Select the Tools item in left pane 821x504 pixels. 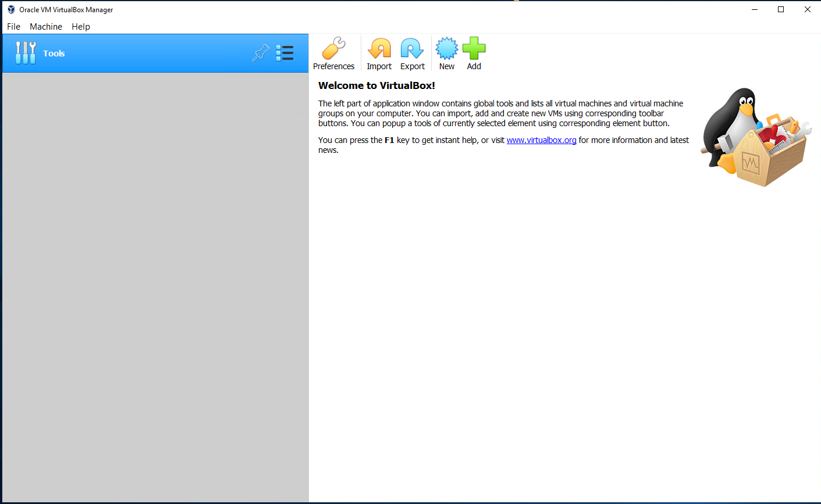click(155, 53)
